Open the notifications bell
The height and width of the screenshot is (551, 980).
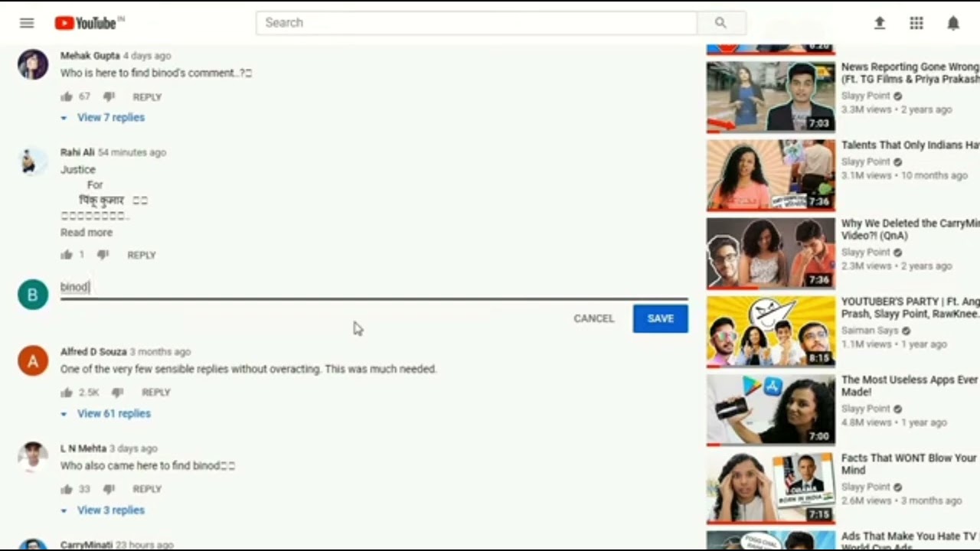953,23
